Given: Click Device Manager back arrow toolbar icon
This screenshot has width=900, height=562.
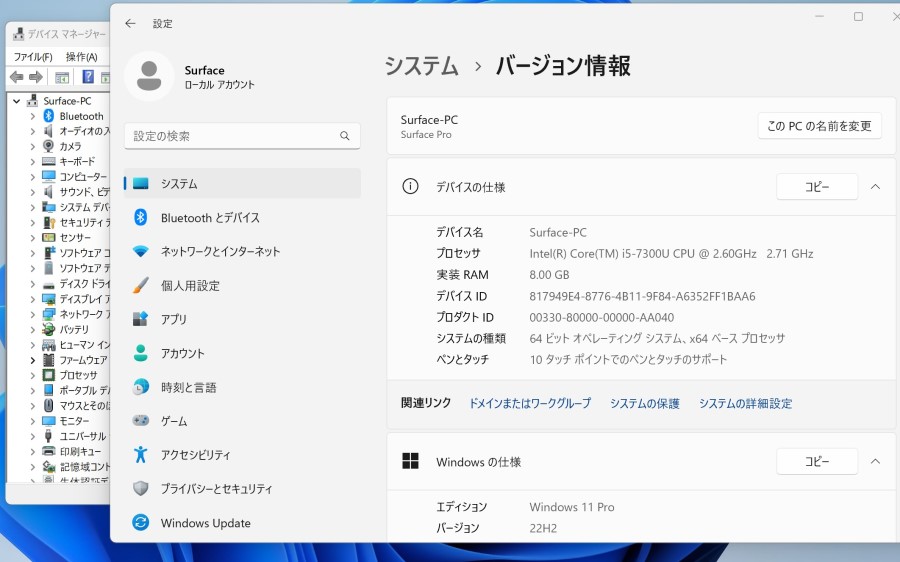Looking at the screenshot, I should (17, 77).
